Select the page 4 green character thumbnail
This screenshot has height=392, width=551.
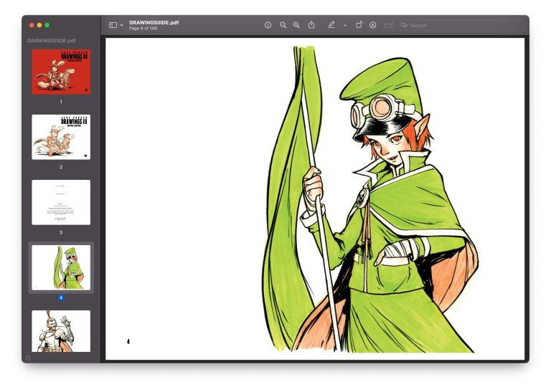pos(61,267)
